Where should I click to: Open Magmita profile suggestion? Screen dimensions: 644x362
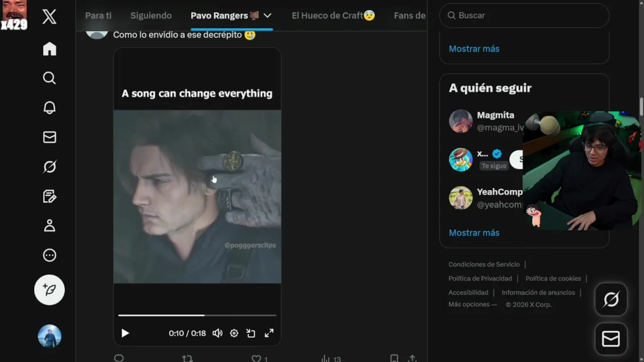(496, 115)
